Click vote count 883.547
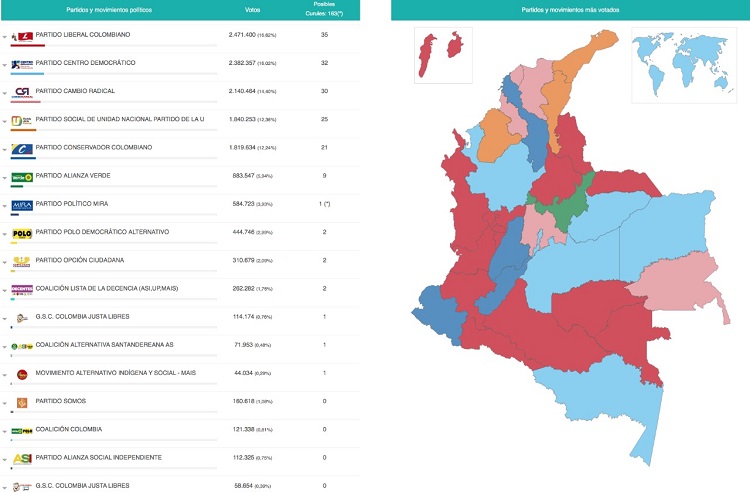This screenshot has width=750, height=492. (243, 176)
